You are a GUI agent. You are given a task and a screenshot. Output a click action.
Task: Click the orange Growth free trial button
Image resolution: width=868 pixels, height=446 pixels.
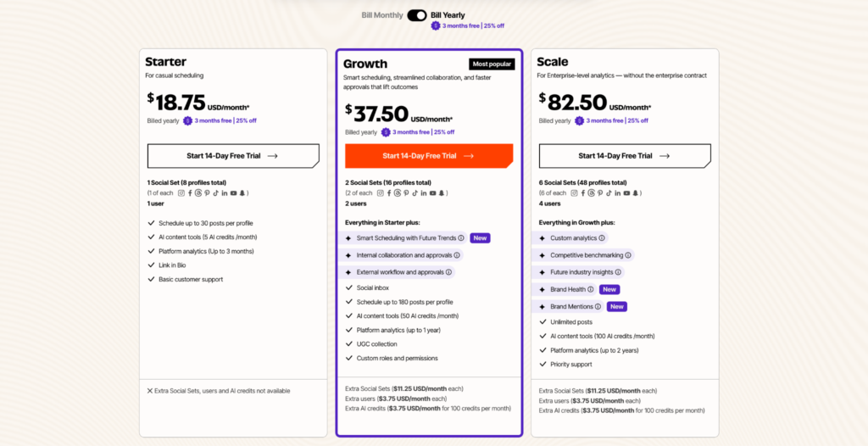(428, 156)
